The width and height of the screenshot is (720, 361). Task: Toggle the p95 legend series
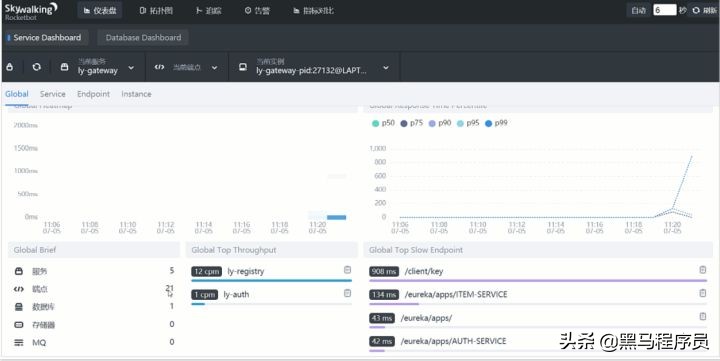(x=467, y=123)
